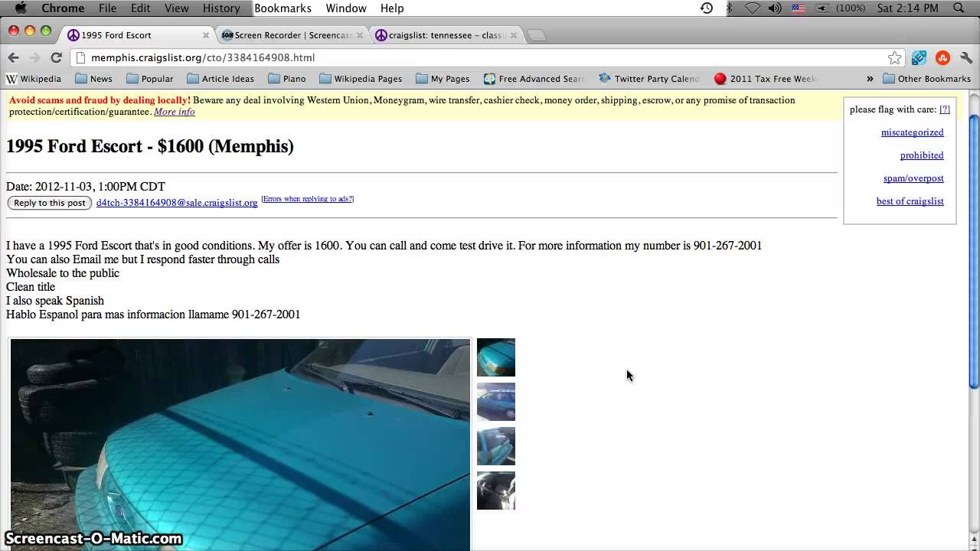Open the Help menu
Image resolution: width=980 pixels, height=551 pixels.
(392, 8)
